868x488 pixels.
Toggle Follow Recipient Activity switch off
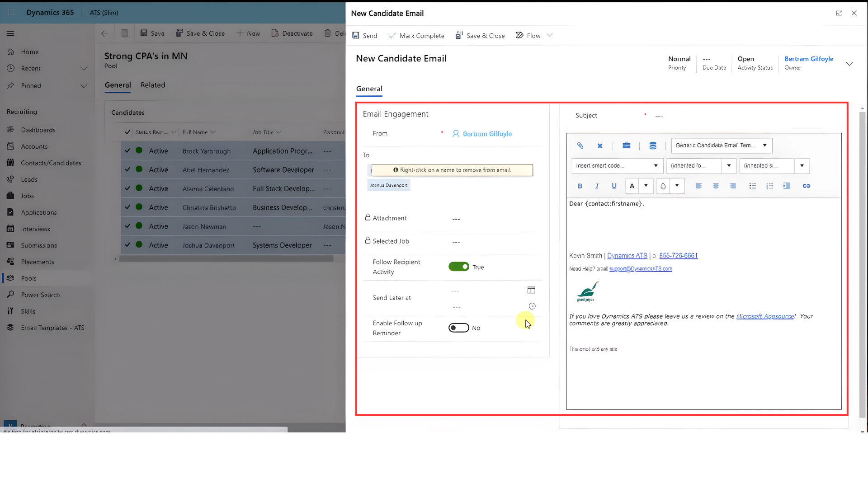click(459, 267)
